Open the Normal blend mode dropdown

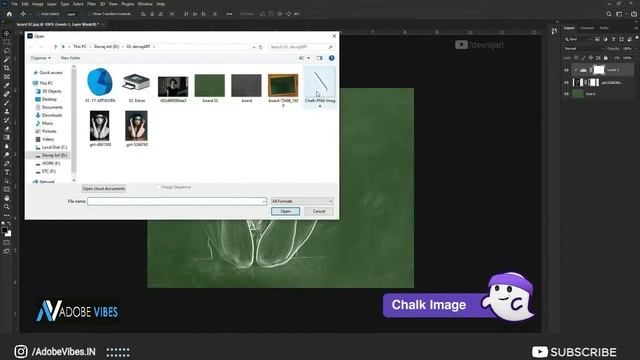point(583,49)
